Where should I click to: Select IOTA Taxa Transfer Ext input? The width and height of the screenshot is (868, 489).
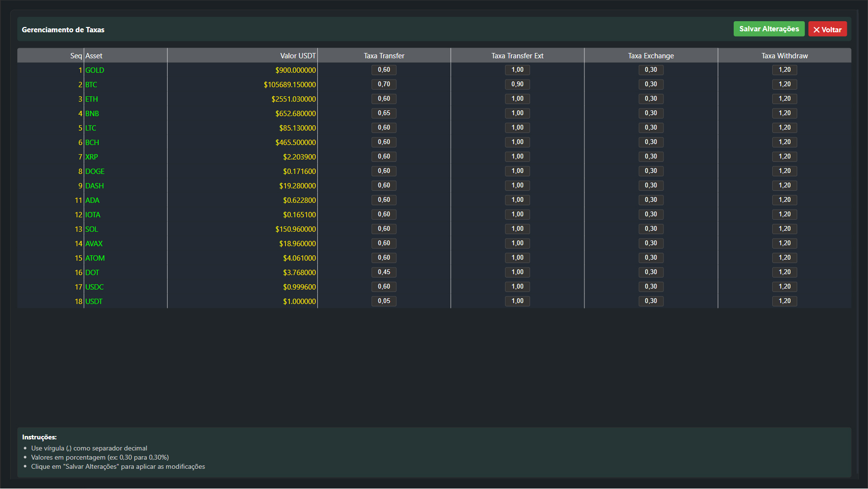518,214
